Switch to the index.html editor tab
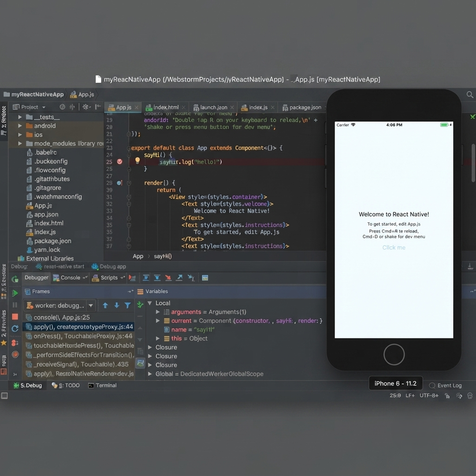Viewport: 476px width, 476px height. 166,107
